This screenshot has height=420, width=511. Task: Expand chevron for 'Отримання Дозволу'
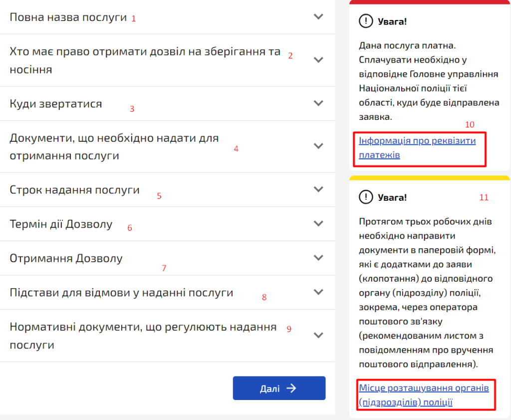click(318, 258)
